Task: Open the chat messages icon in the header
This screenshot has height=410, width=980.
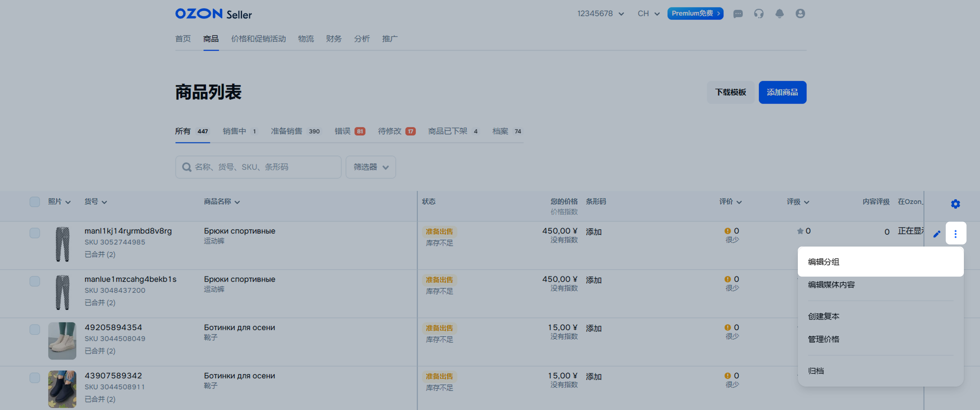Action: tap(738, 14)
